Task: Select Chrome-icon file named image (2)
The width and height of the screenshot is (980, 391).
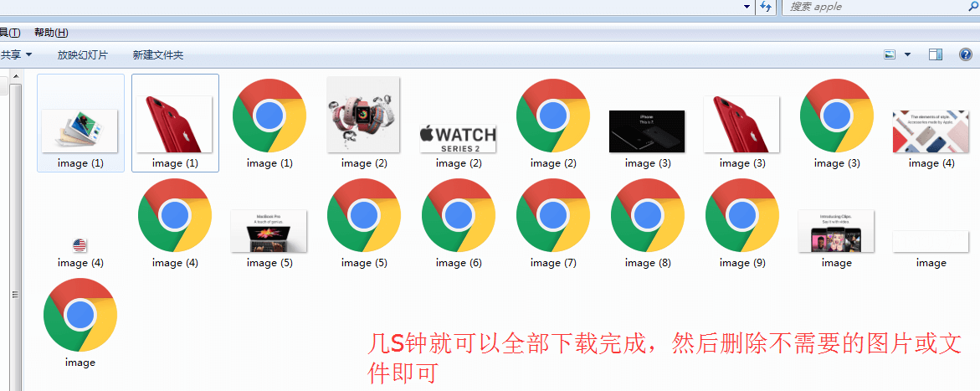Action: point(553,122)
